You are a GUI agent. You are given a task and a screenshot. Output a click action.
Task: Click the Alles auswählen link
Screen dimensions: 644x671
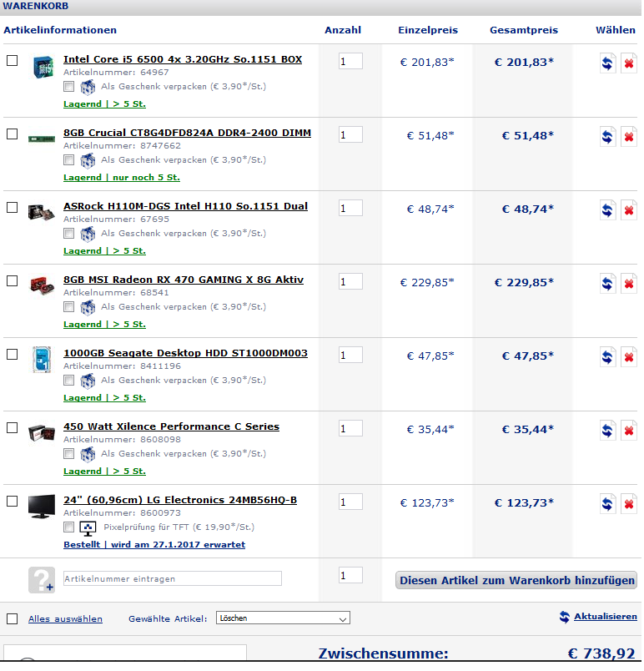[65, 618]
